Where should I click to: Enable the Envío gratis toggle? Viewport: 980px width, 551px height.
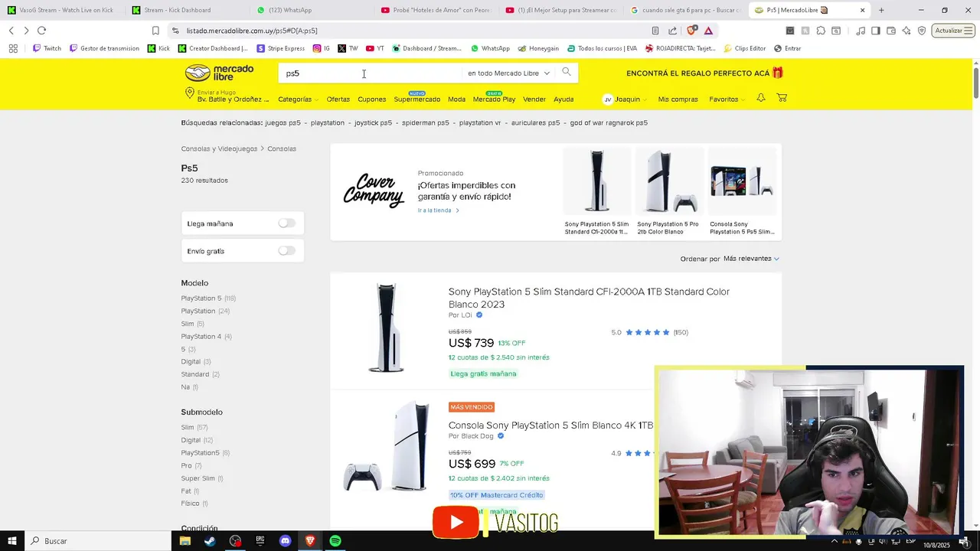pos(286,251)
